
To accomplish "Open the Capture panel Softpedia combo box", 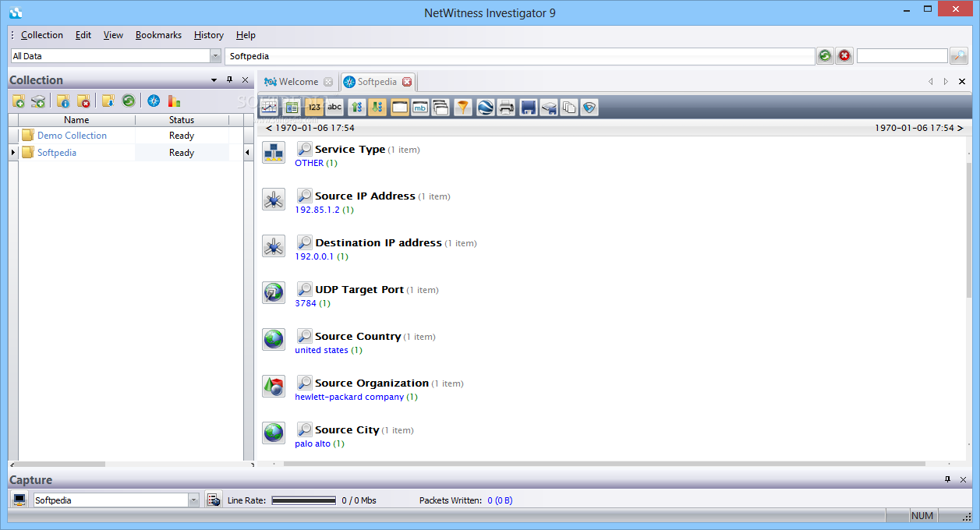I will click(x=116, y=500).
